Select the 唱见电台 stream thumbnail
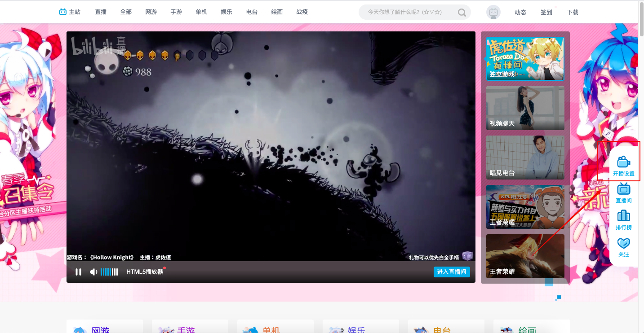 pos(525,158)
